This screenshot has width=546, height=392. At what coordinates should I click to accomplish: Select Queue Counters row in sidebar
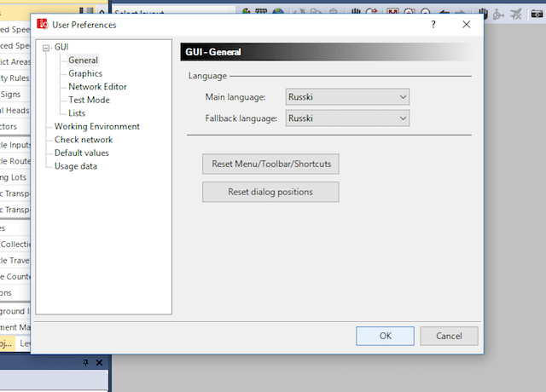click(x=15, y=276)
